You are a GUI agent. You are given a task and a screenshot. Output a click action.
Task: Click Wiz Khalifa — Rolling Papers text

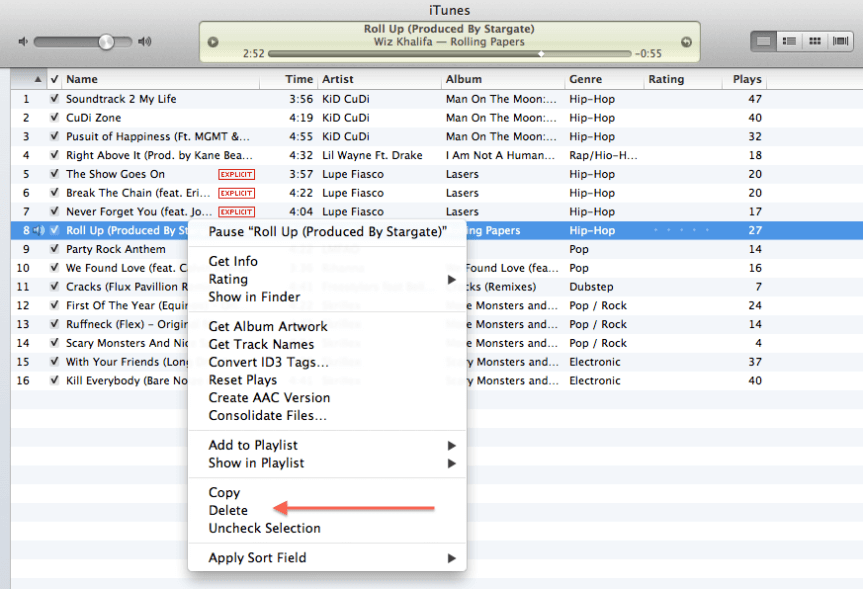coord(449,42)
